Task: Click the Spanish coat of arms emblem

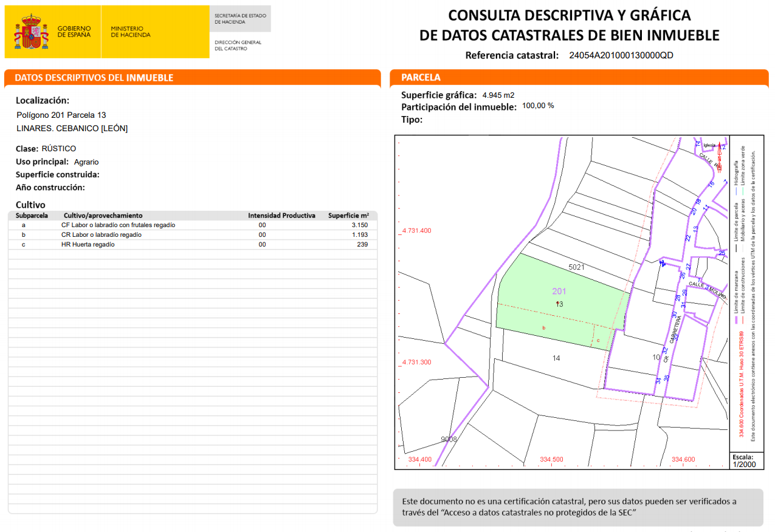Action: click(31, 32)
